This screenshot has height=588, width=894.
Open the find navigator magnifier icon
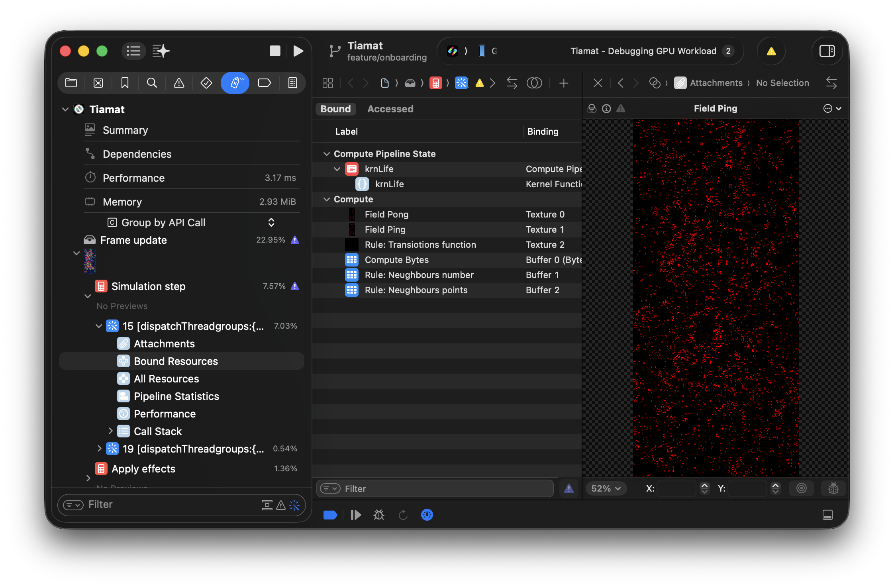coord(151,83)
